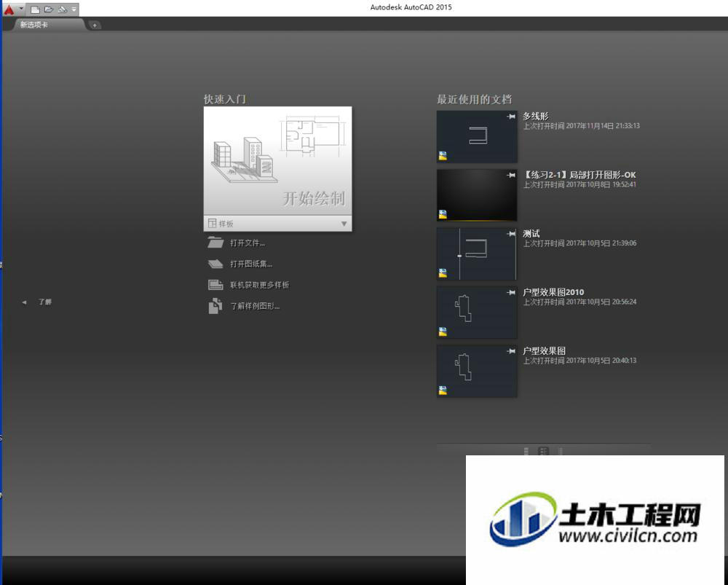Click the 测试 file name text
The height and width of the screenshot is (585, 728).
click(x=531, y=233)
